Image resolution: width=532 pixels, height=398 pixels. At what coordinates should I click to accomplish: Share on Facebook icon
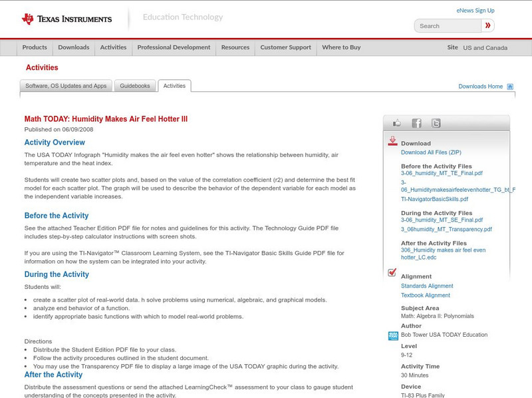(416, 123)
